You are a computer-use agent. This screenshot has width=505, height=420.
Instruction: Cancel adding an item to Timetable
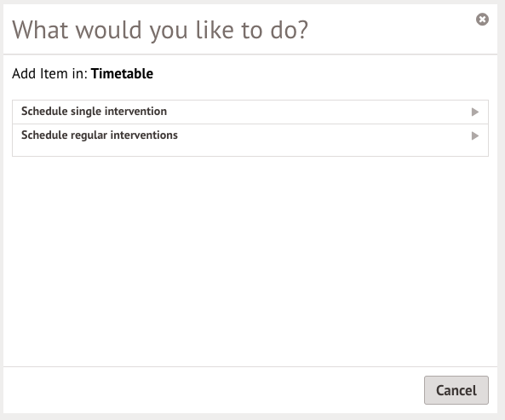coord(456,390)
